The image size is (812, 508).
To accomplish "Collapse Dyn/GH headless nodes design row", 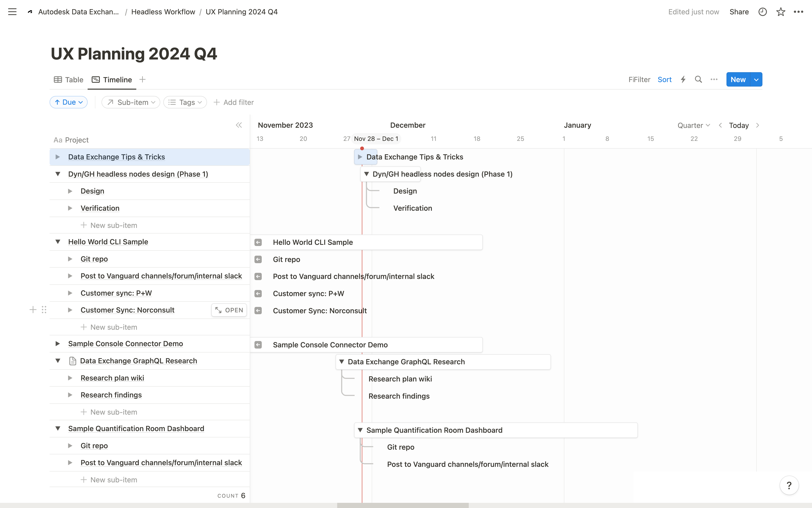I will [58, 174].
